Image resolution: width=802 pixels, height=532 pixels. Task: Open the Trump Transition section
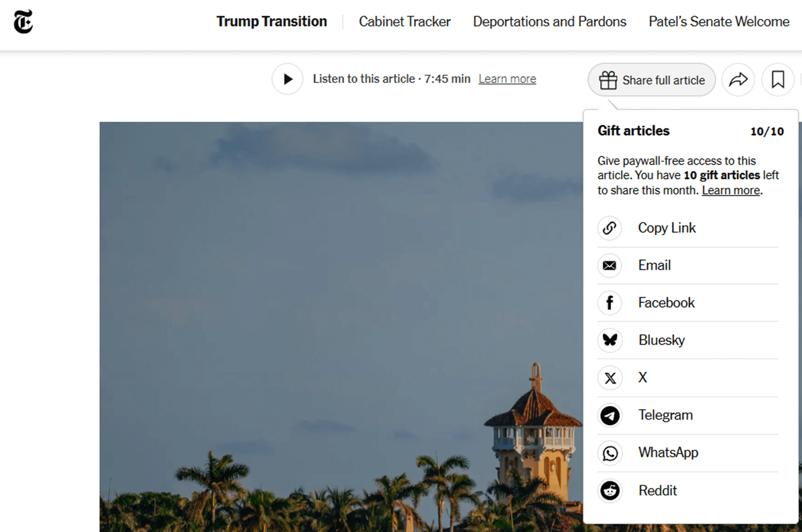coord(271,21)
